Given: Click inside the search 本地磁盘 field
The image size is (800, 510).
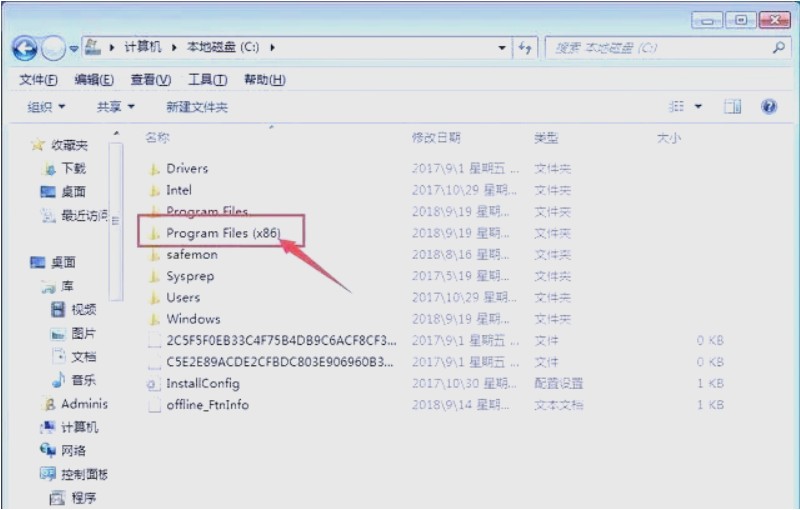Looking at the screenshot, I should click(x=660, y=47).
